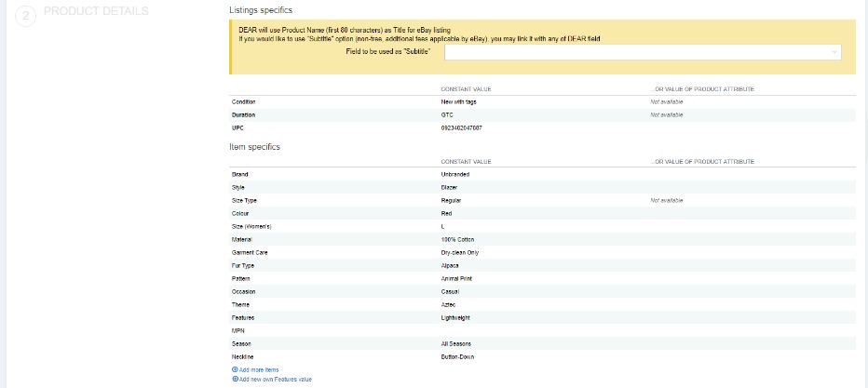Viewport: 868px width, 388px height.
Task: Click the plus icon beside Add new own Features value
Action: click(234, 379)
